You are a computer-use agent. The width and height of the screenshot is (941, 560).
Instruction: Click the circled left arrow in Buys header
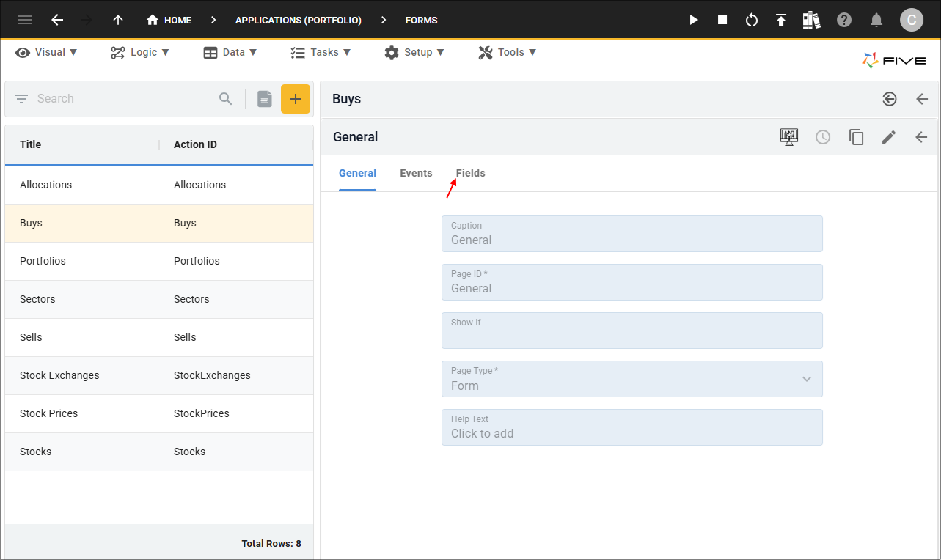(890, 99)
